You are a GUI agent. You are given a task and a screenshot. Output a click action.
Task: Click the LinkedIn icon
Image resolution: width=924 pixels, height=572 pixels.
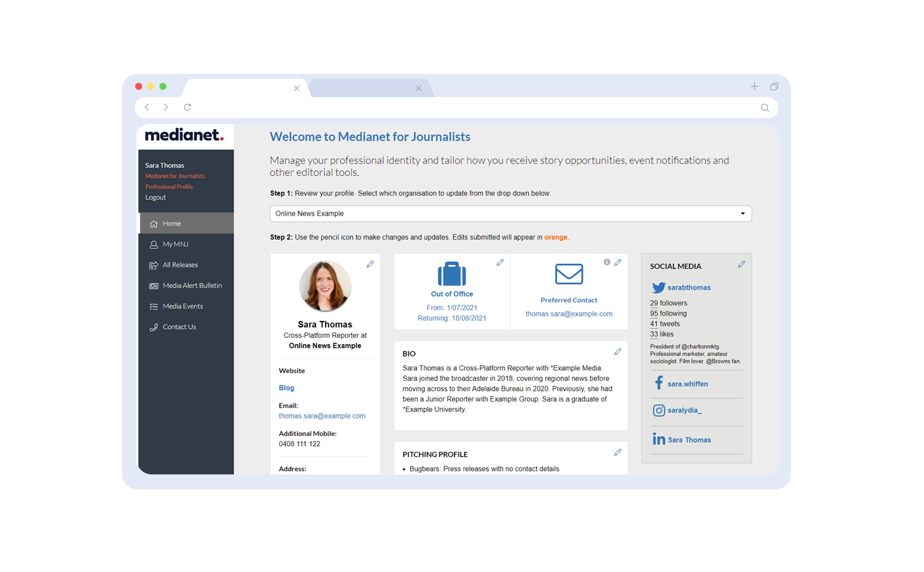(x=659, y=439)
